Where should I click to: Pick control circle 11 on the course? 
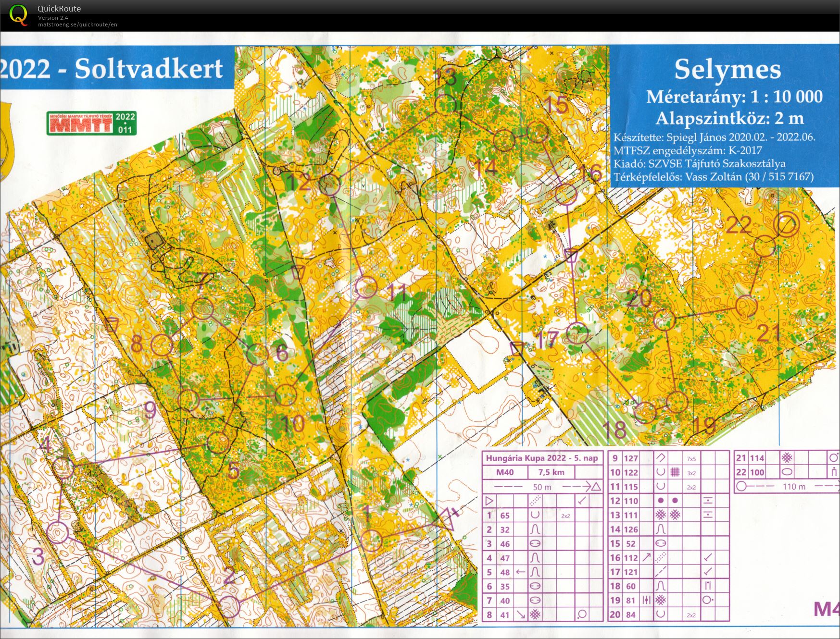click(x=366, y=288)
